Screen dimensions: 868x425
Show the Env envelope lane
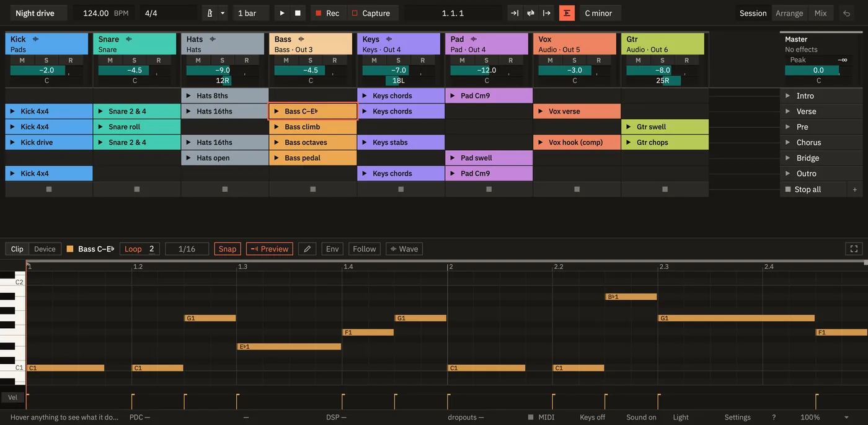[x=332, y=249]
